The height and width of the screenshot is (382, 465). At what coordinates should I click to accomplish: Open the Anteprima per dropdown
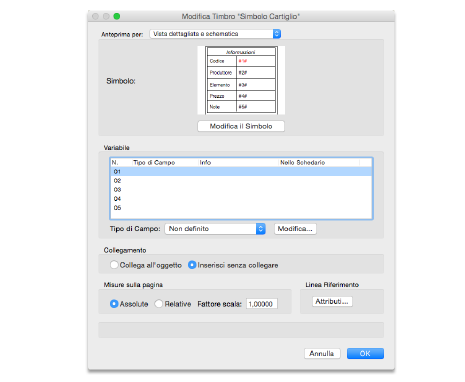[x=215, y=34]
